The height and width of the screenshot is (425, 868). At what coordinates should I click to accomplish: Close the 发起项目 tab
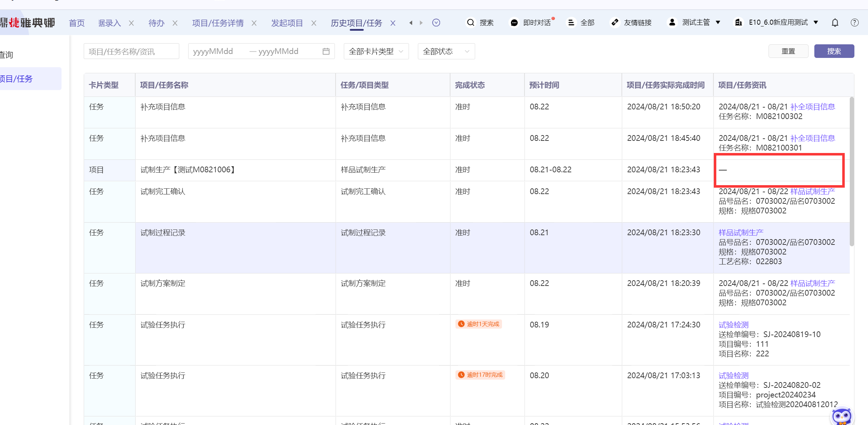point(314,23)
